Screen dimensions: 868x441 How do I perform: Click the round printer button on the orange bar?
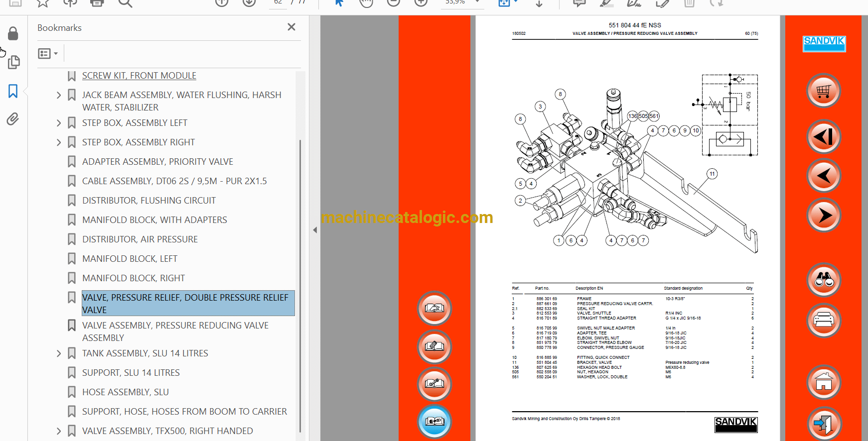click(x=824, y=320)
